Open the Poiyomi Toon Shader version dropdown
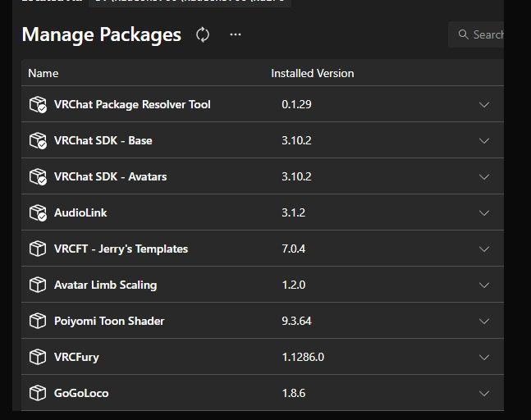Screen dimensions: 531x420 pyautogui.click(x=484, y=322)
